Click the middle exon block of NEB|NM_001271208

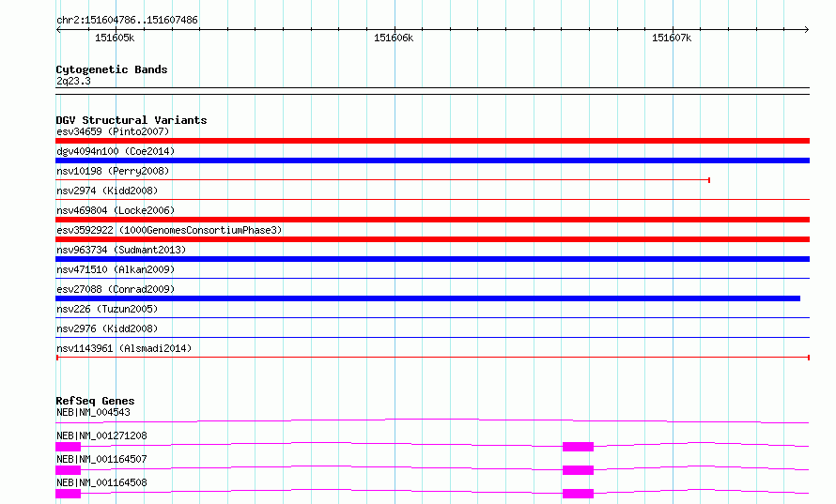click(578, 447)
